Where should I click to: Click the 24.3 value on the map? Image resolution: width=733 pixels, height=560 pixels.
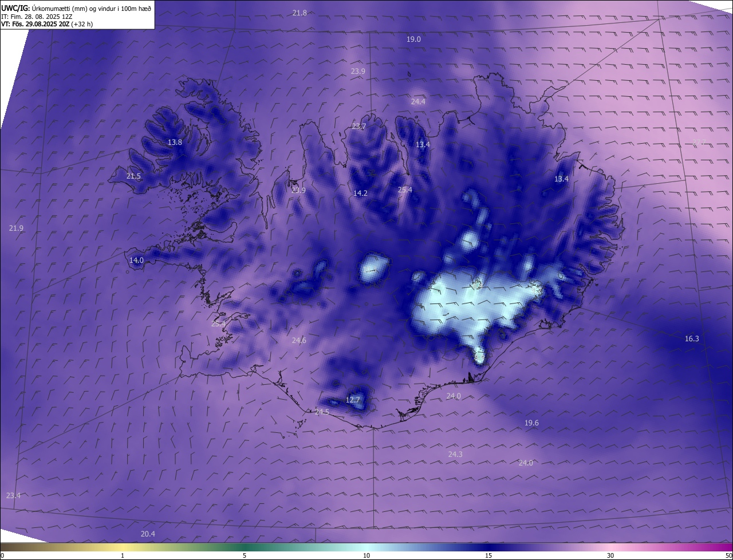[x=455, y=454]
